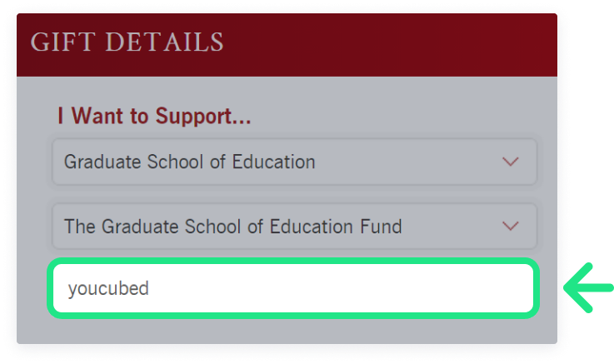Click the dark red Gift Details banner
The image size is (614, 364).
tap(287, 45)
